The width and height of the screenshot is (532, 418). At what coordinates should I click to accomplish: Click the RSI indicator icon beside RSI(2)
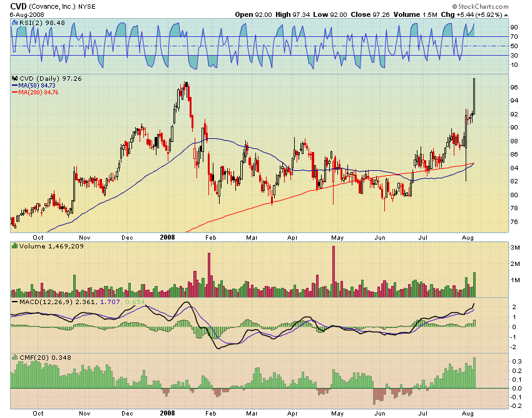tap(14, 23)
